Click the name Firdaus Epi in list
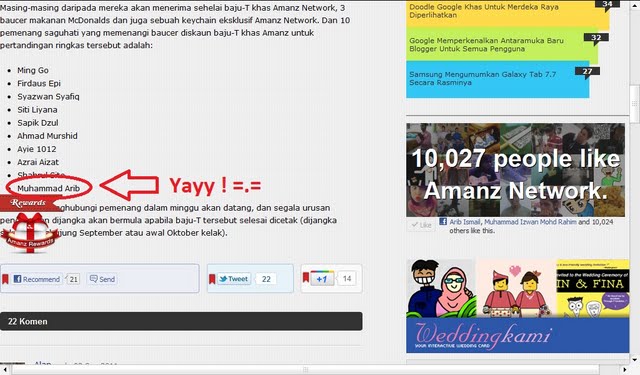Viewport: 640px width, 375px height. 39,83
